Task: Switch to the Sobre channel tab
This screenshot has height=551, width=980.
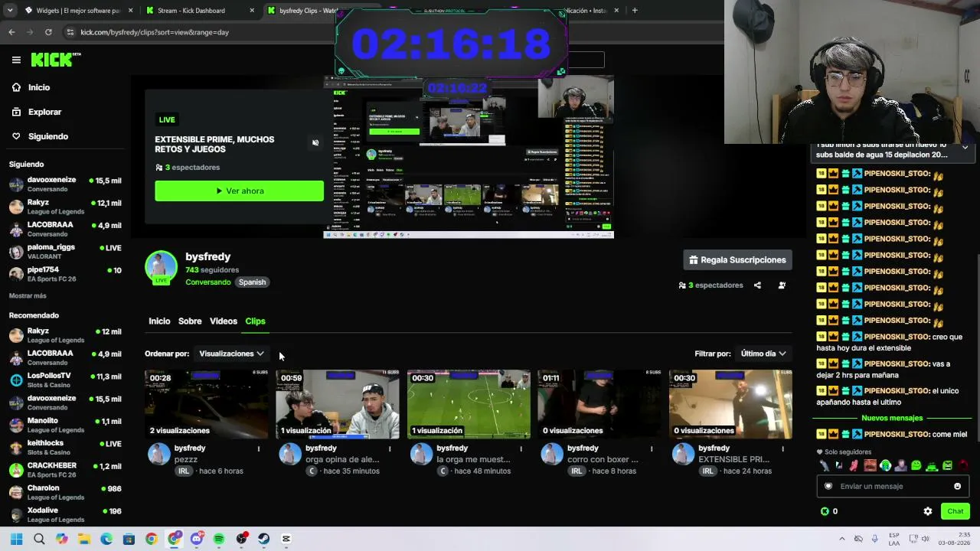Action: pos(190,321)
